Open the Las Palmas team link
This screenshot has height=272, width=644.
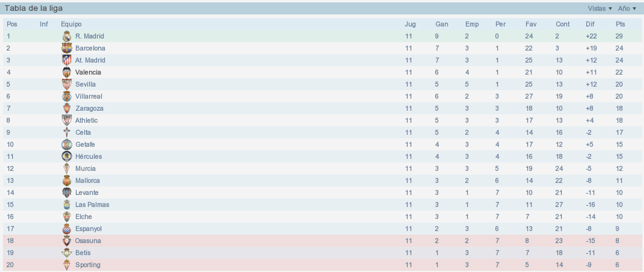coord(92,205)
